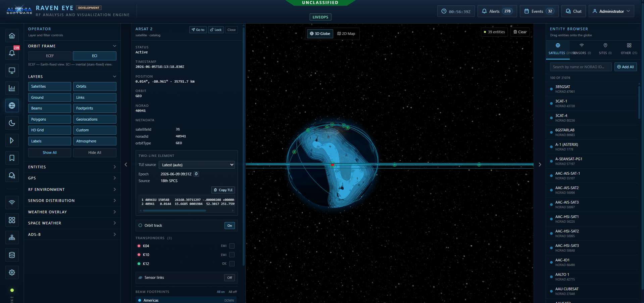The height and width of the screenshot is (303, 644).
Task: Toggle the Footprints layer
Action: 95,109
